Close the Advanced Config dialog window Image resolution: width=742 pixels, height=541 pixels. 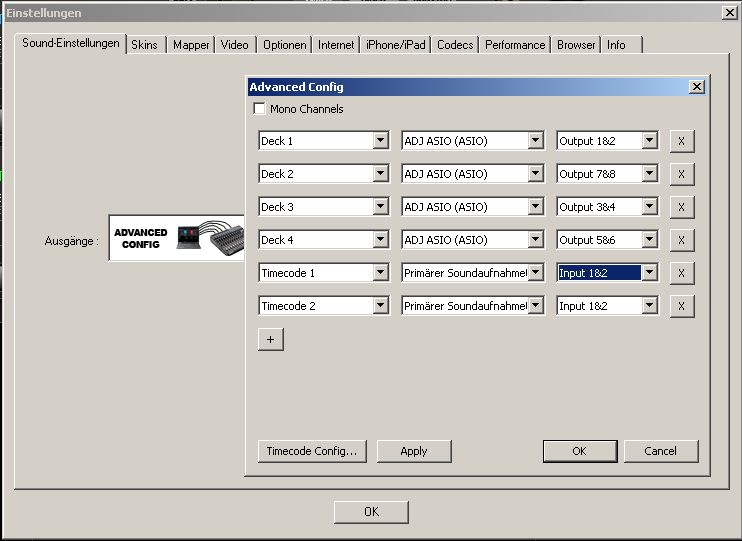click(696, 87)
